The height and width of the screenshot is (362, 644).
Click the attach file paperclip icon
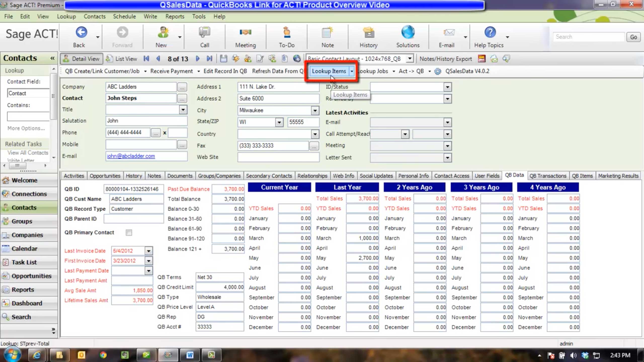(285, 59)
